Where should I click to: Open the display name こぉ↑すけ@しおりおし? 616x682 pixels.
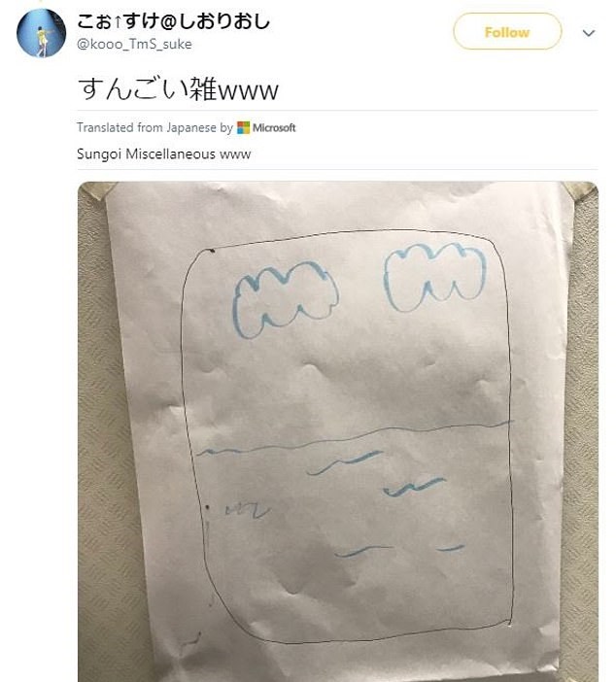tap(174, 20)
